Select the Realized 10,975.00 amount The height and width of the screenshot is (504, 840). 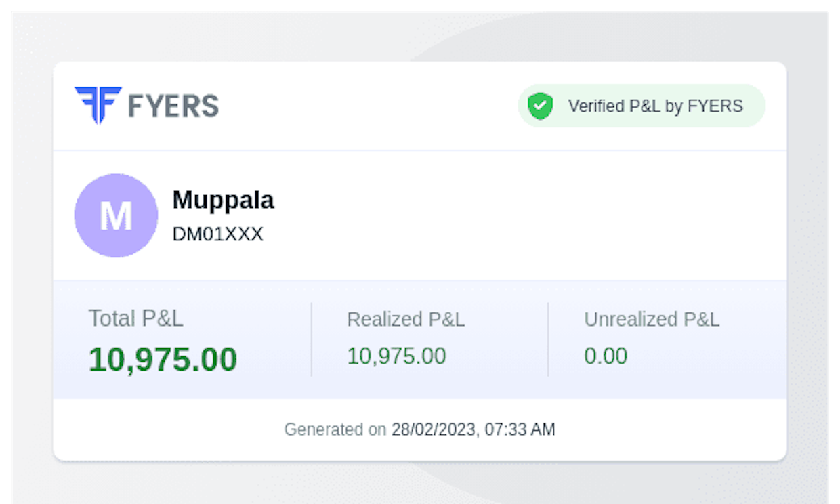(397, 356)
